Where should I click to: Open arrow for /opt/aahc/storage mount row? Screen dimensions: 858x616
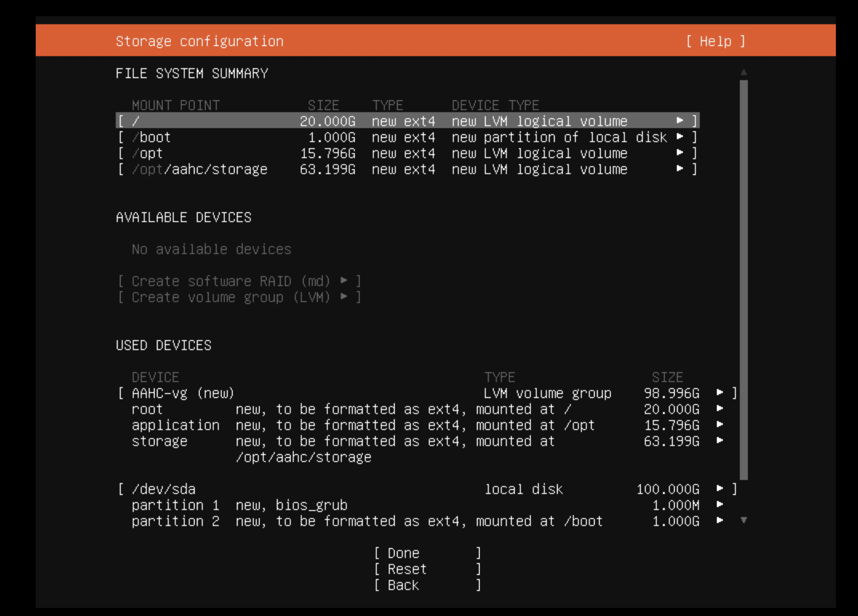(680, 169)
